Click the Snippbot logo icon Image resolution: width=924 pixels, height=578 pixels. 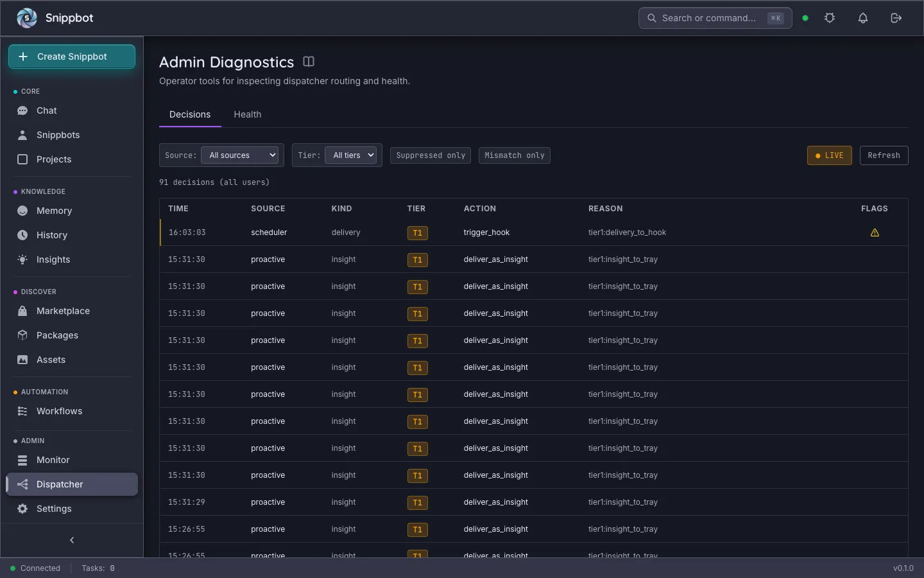(x=26, y=18)
